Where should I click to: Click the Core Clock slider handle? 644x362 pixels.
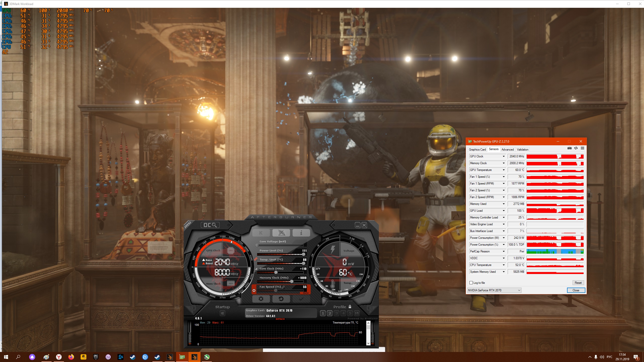[276, 273]
